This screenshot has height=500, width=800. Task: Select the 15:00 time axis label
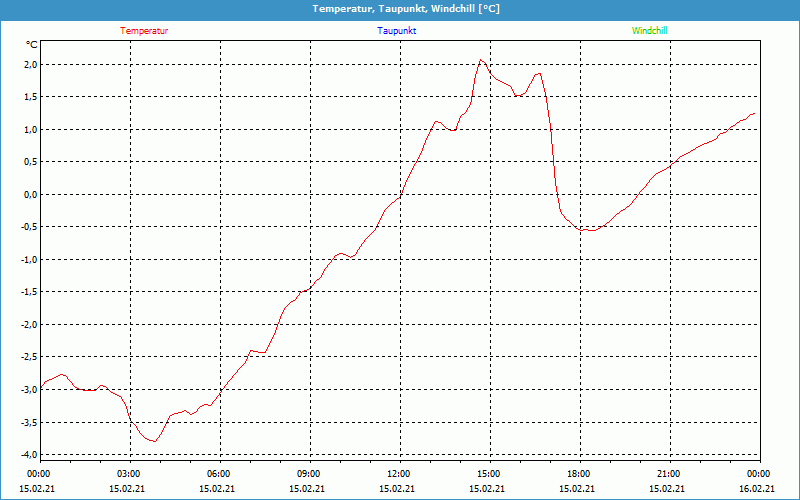tap(488, 474)
